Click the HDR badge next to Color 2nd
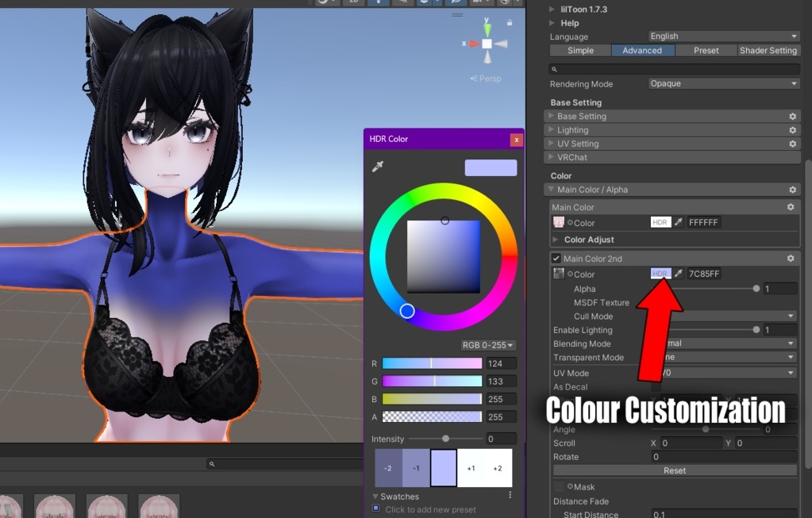This screenshot has height=518, width=812. [x=660, y=273]
